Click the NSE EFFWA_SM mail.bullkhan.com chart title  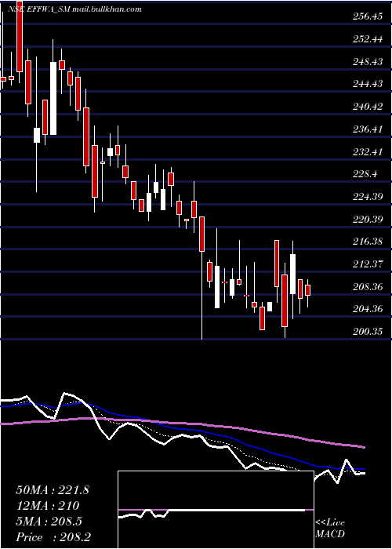(x=74, y=9)
